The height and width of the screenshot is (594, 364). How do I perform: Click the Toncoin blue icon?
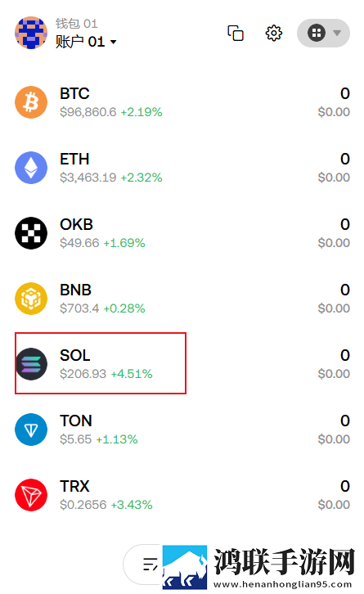[x=31, y=430]
